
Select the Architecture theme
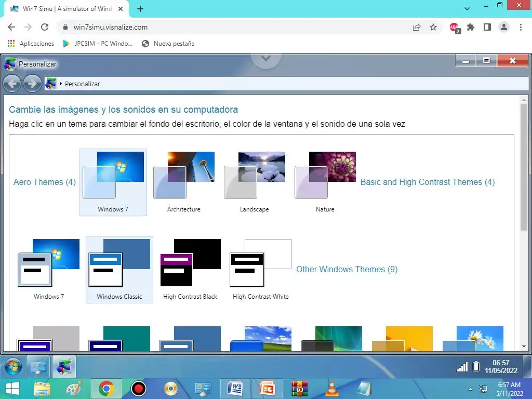point(184,182)
